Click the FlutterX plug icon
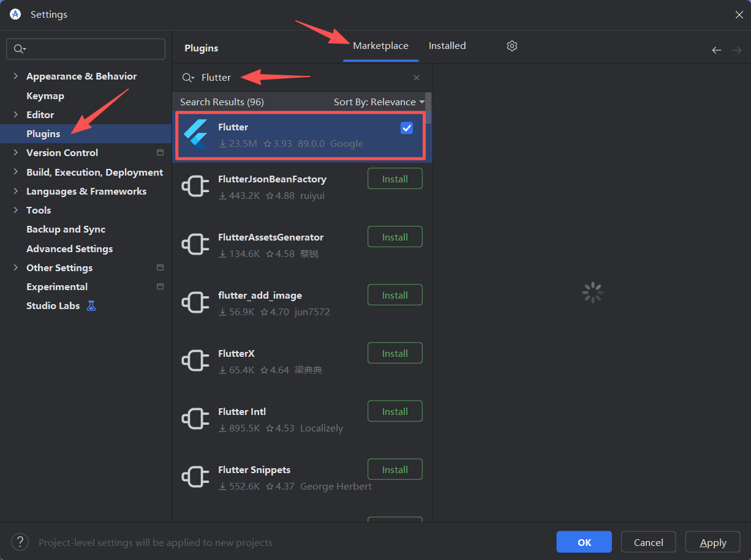This screenshot has width=751, height=560. (x=195, y=361)
